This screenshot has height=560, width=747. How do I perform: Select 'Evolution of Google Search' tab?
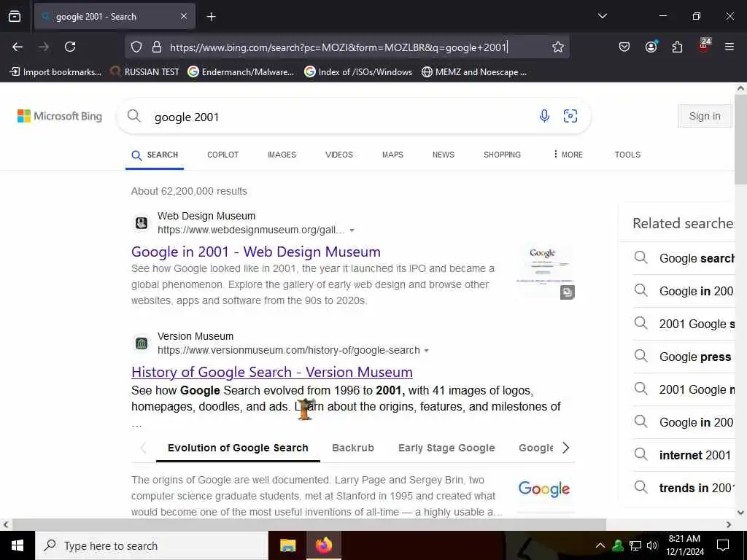pos(238,448)
